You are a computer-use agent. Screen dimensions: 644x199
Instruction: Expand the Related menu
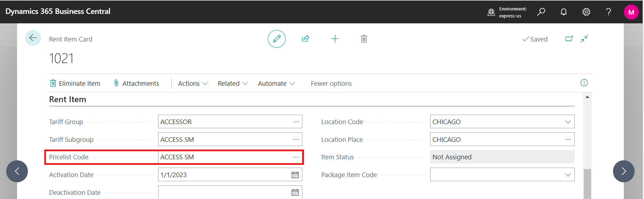coord(233,84)
